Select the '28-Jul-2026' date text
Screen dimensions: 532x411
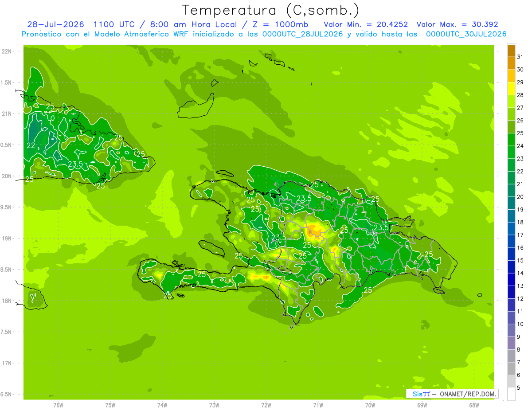[55, 24]
